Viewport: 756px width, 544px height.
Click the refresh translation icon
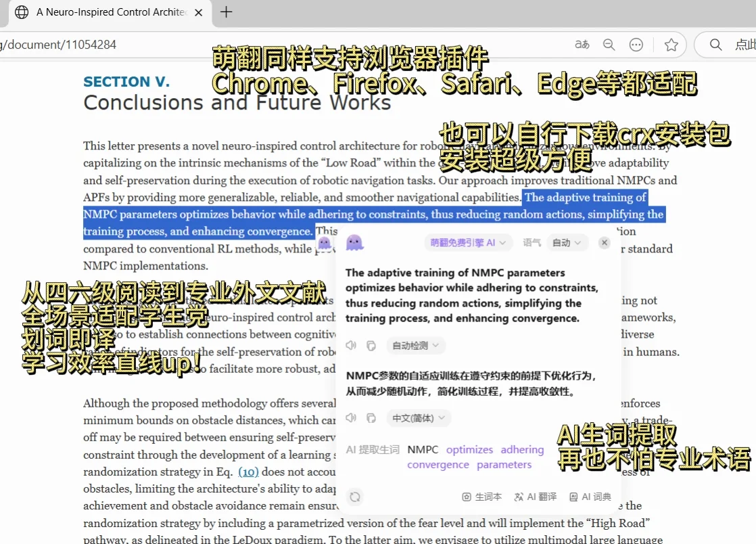355,497
